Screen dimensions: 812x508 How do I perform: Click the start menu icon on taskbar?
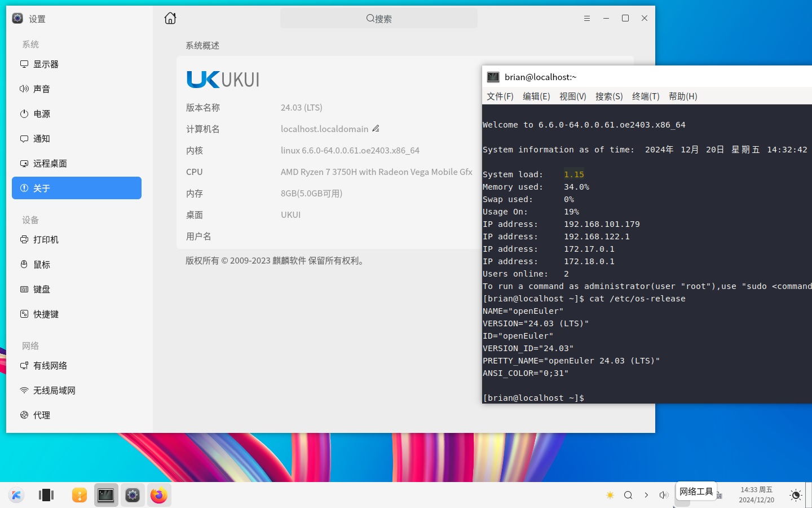click(16, 495)
